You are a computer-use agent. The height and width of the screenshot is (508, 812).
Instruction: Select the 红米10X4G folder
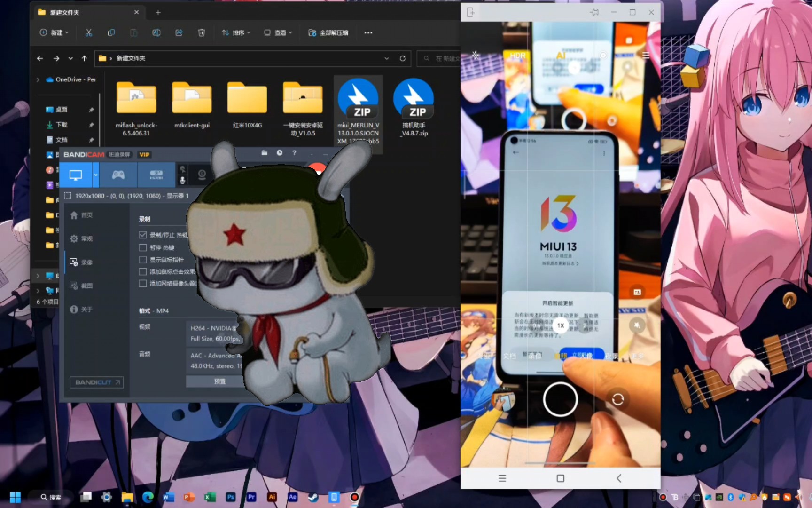tap(247, 105)
